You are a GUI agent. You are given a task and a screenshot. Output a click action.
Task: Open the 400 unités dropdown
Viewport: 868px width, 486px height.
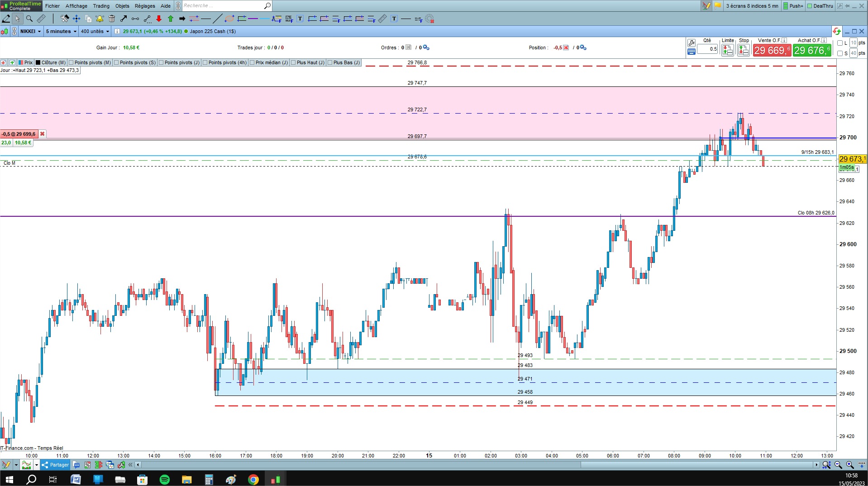[x=95, y=31]
